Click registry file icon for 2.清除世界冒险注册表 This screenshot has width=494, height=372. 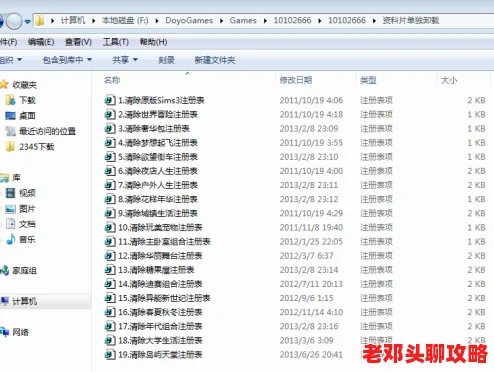(110, 114)
